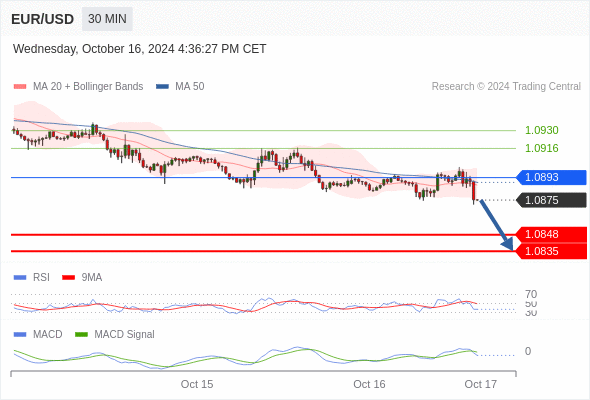
Task: Click the blue MACD legend icon
Action: pos(20,335)
